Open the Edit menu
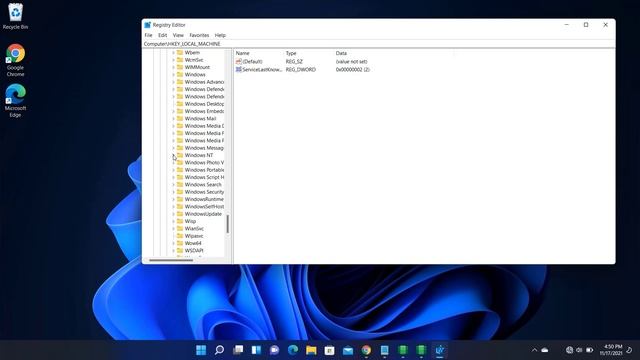This screenshot has height=360, width=640. point(162,36)
